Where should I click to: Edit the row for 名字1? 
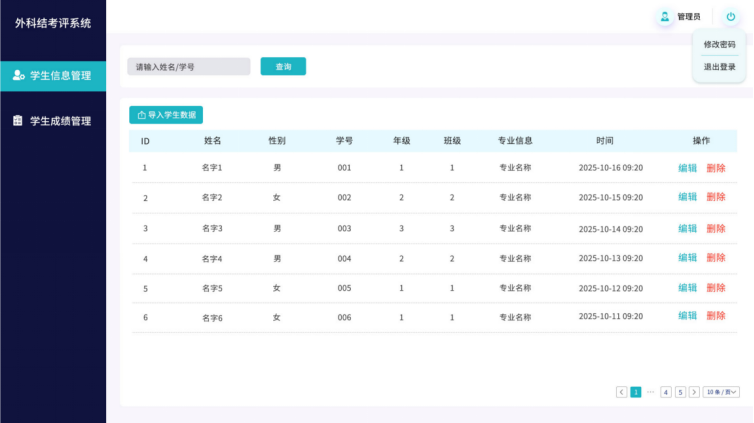point(687,168)
